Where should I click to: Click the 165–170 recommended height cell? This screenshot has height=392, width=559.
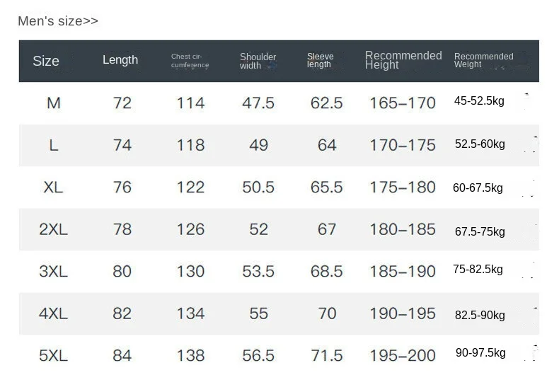(403, 103)
